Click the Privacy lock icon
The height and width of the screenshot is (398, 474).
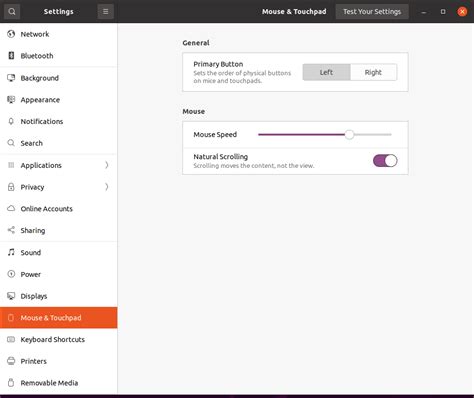[x=11, y=187]
